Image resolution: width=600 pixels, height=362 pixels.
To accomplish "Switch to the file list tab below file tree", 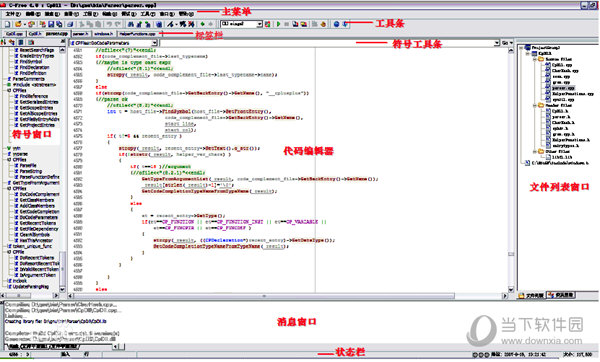I will click(x=532, y=295).
